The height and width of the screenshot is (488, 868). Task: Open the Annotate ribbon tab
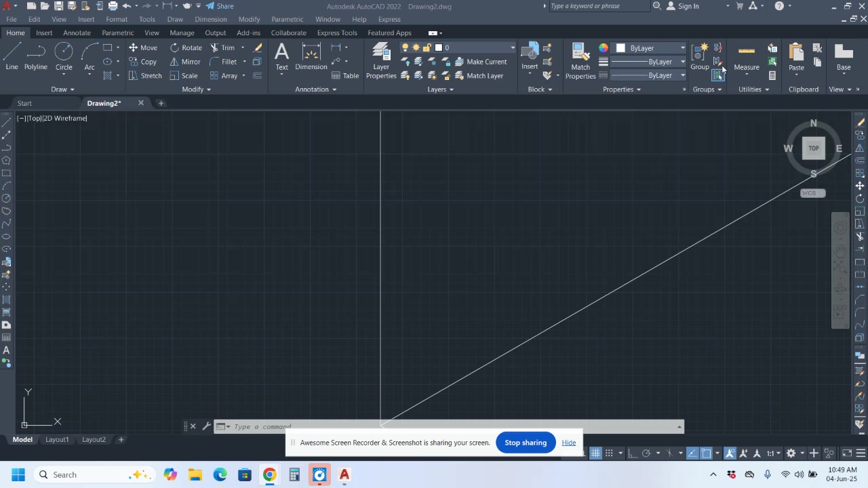(77, 33)
